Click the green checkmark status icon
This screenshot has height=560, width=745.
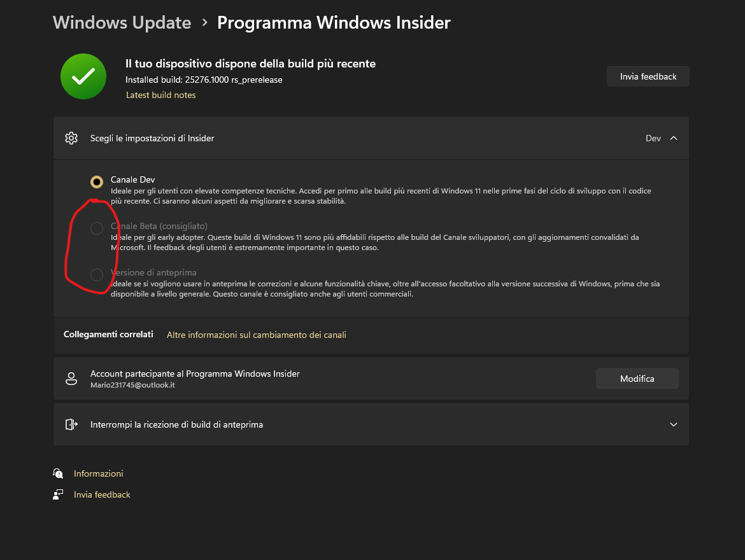[x=83, y=76]
